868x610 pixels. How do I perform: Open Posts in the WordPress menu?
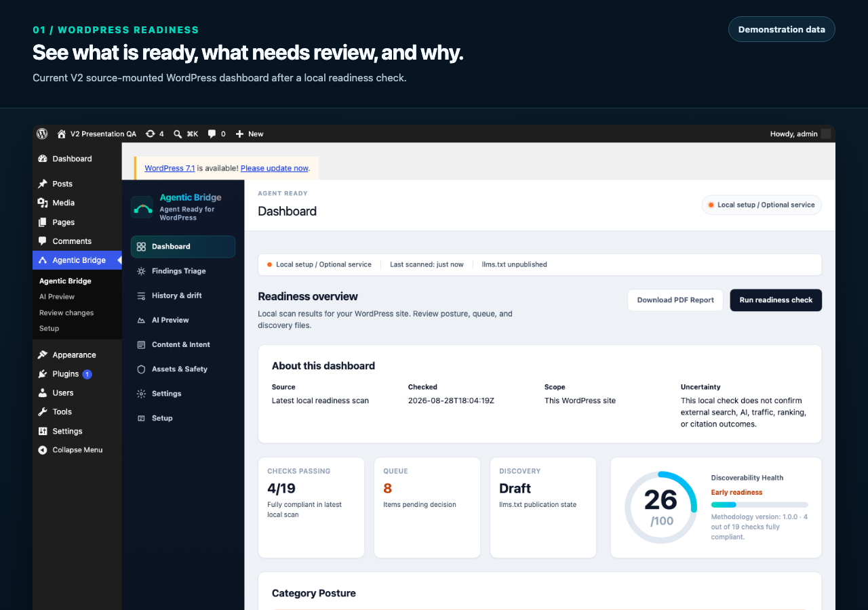coord(77,184)
